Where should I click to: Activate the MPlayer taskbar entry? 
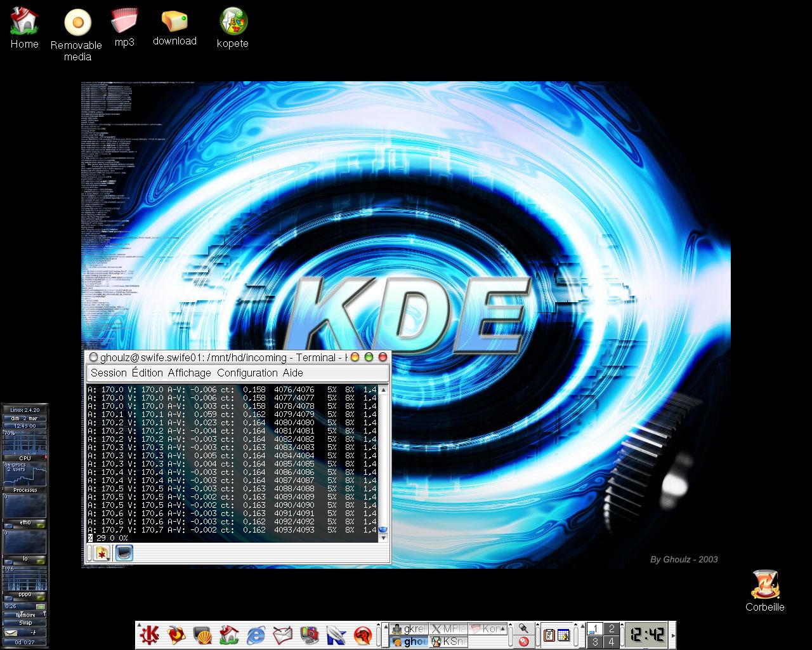point(449,628)
